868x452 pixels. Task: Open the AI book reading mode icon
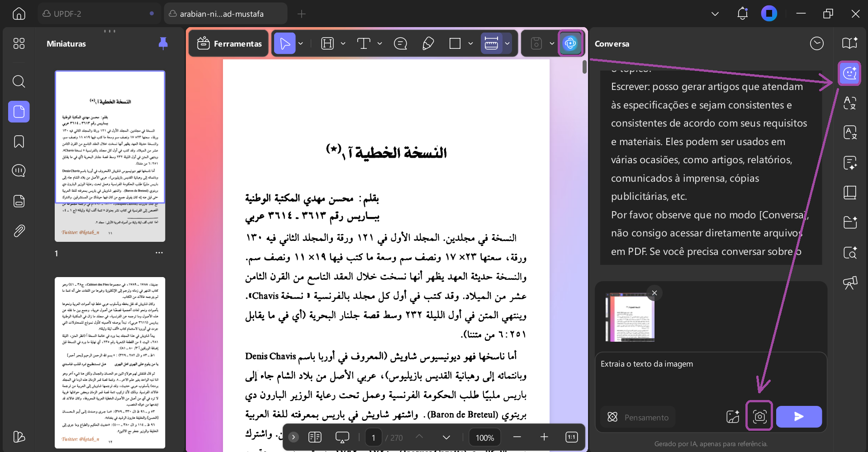pos(850,43)
